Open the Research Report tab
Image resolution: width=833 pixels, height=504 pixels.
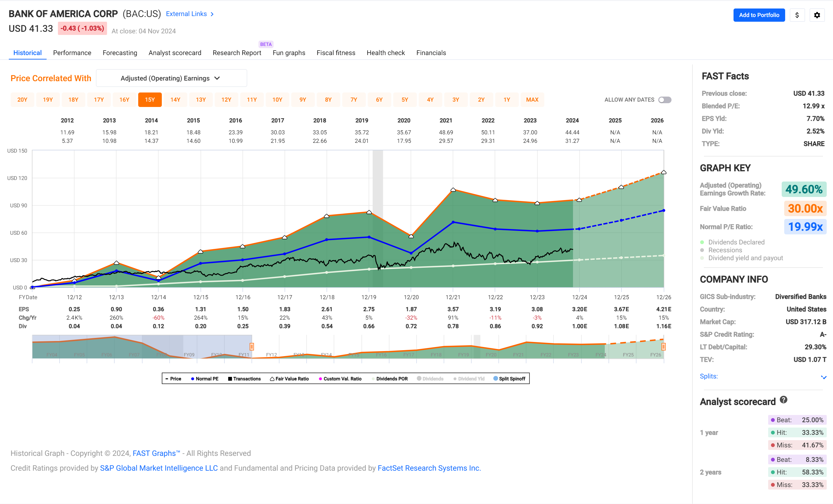(x=237, y=53)
